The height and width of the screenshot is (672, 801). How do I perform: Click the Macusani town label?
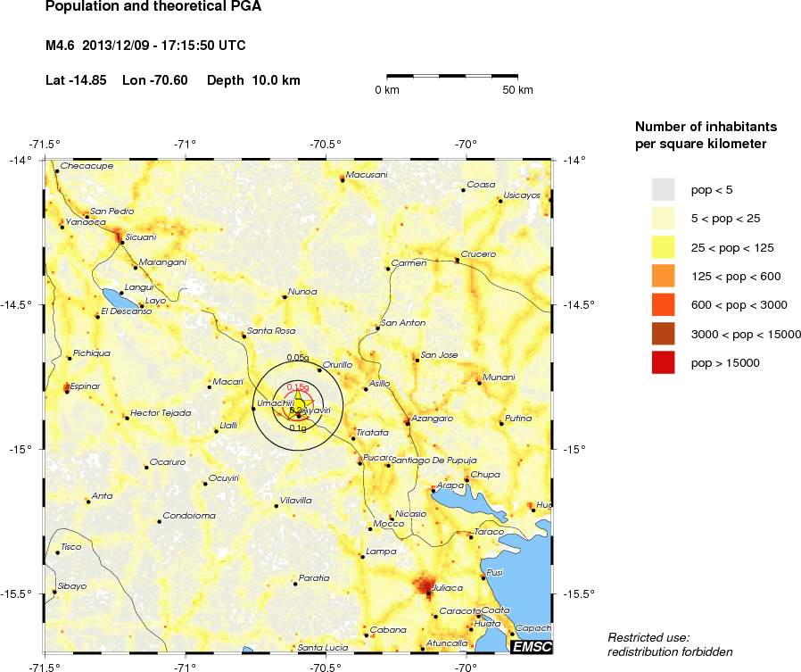367,174
